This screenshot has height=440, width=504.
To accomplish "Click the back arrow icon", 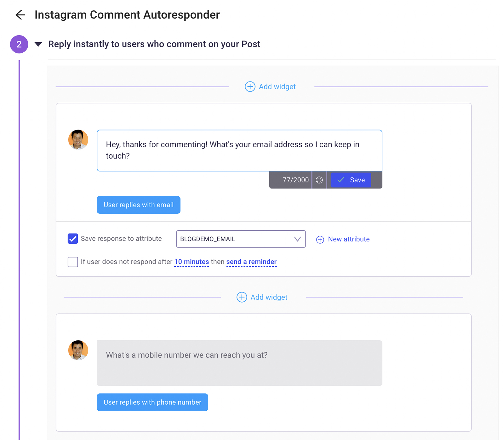I will pyautogui.click(x=20, y=15).
